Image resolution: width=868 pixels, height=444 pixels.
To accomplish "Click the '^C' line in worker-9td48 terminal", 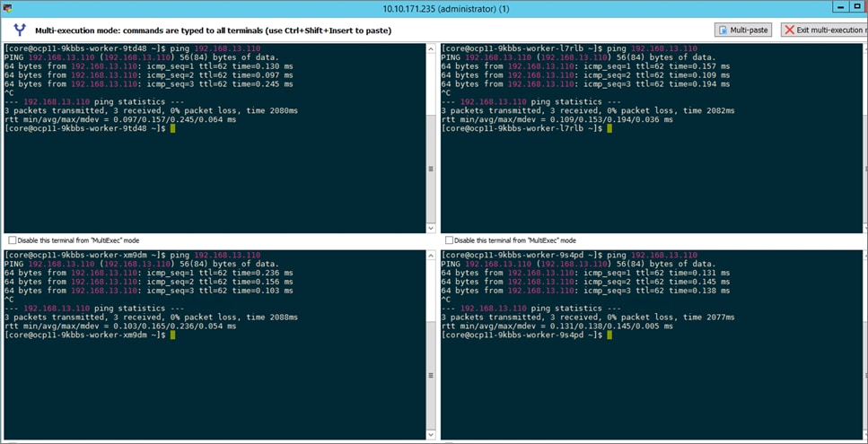I will [x=8, y=93].
